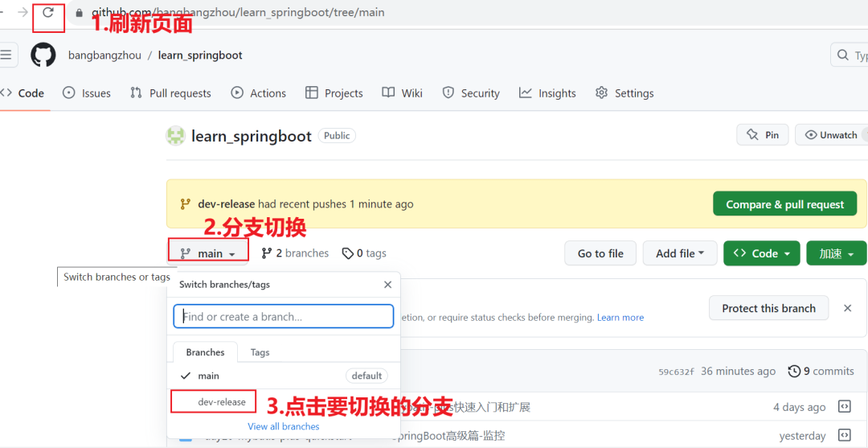The height and width of the screenshot is (448, 868).
Task: Select the Tags tab in the popup
Action: tap(260, 352)
